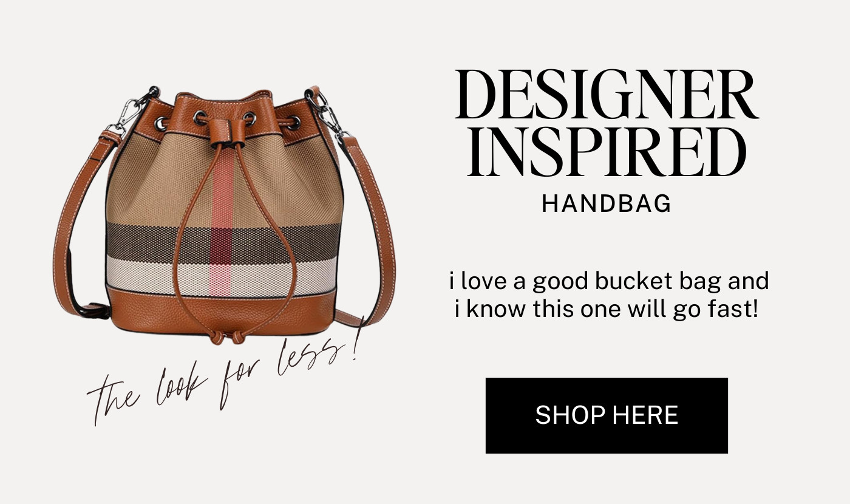Select the HANDBAG subtitle text
This screenshot has width=850, height=504.
[x=607, y=204]
